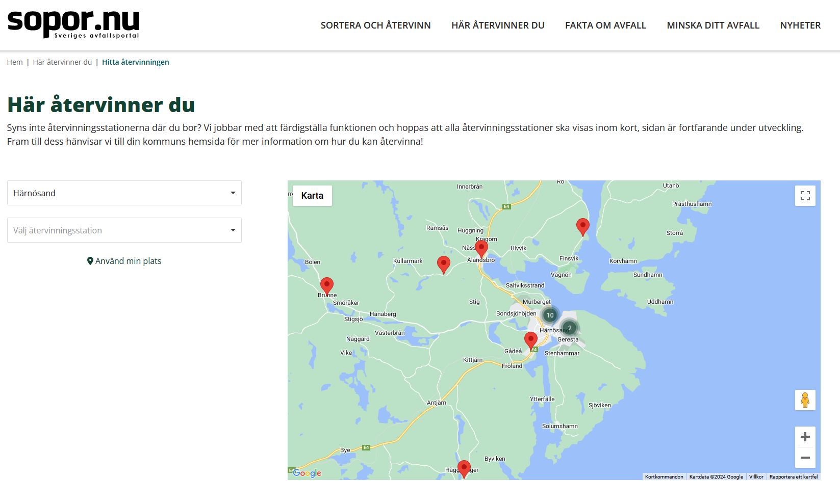Open the Karta map type selector

pyautogui.click(x=312, y=196)
